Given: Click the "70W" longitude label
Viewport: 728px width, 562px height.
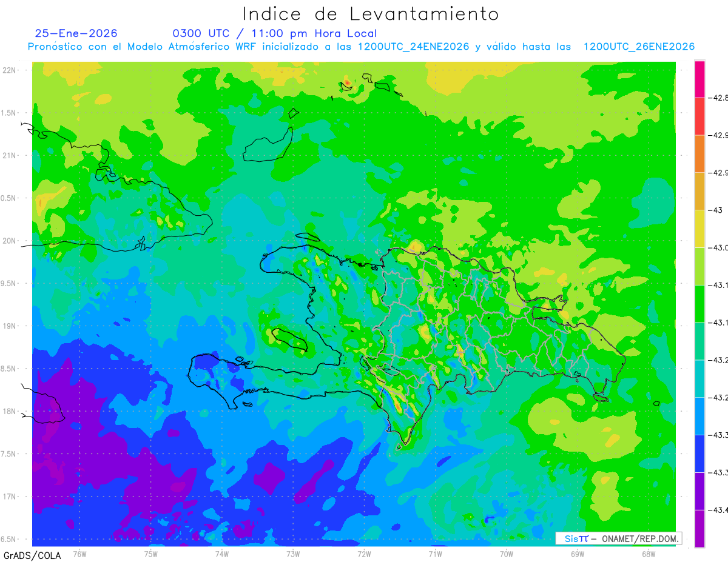Looking at the screenshot, I should click(x=506, y=554).
